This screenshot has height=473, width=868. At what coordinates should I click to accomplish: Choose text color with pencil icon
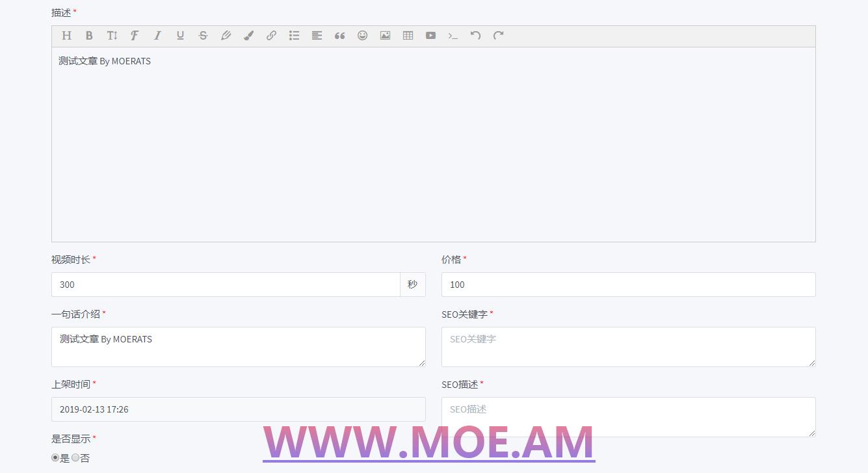pos(226,36)
